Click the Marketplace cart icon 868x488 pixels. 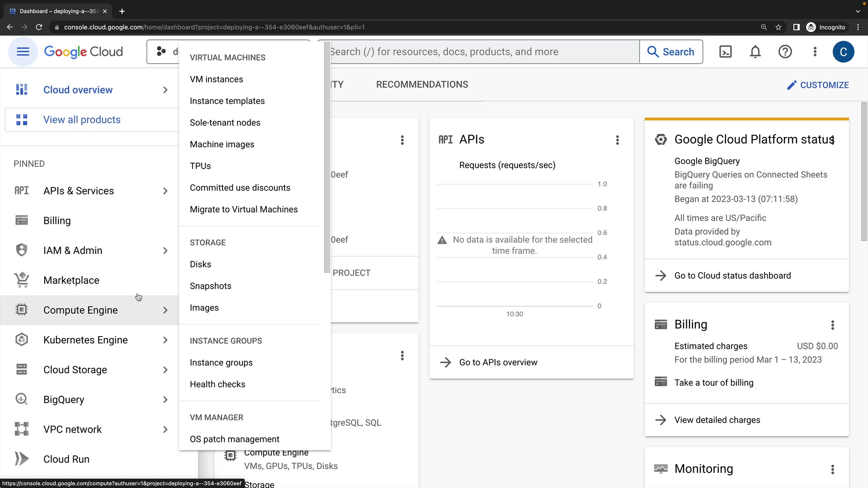coord(22,280)
